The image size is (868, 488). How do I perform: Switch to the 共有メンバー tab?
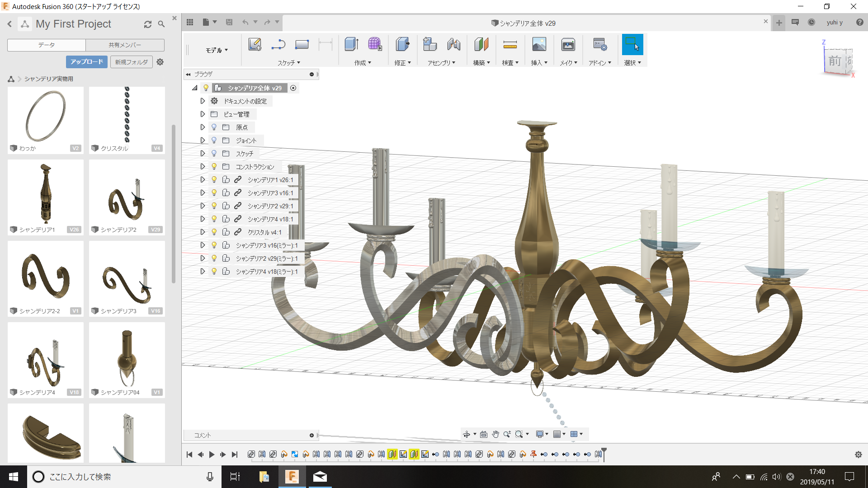[x=125, y=45]
